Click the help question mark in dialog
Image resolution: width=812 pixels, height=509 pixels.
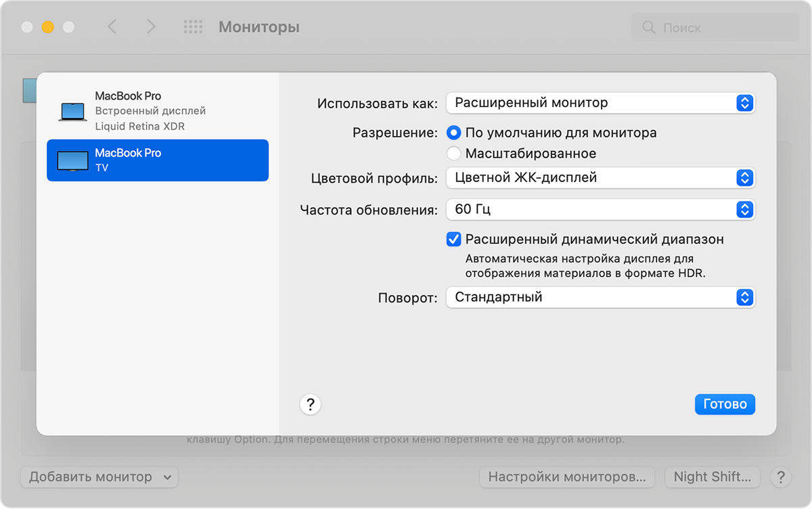point(310,405)
